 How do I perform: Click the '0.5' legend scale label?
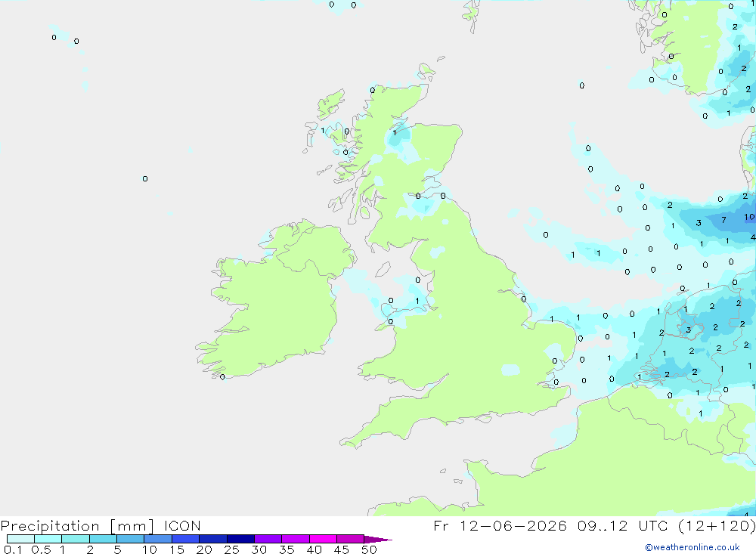tap(41, 549)
